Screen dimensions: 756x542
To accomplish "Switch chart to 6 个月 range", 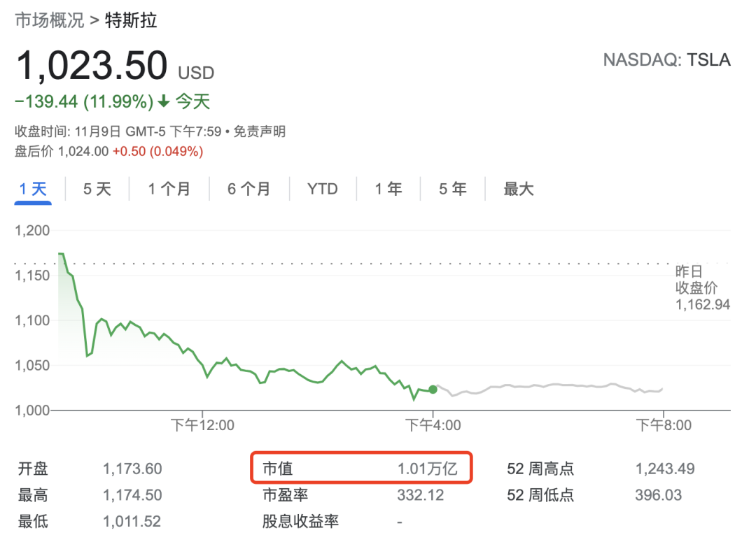I will tap(248, 189).
